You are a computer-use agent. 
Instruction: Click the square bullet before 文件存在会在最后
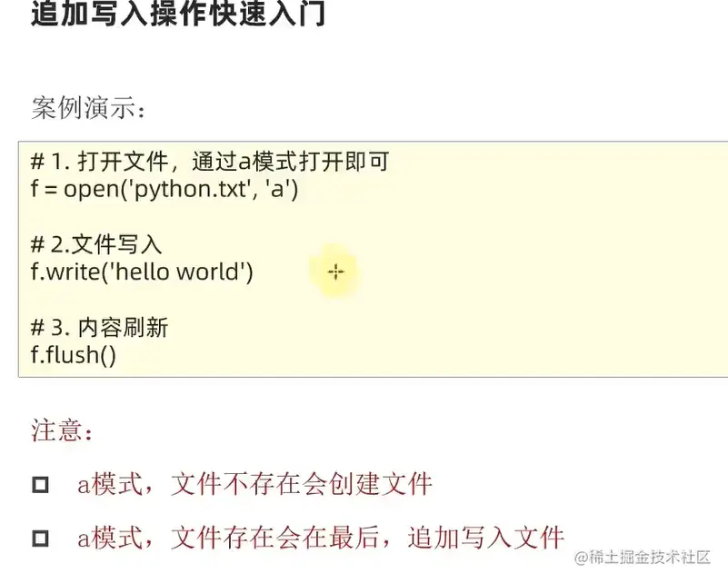click(40, 539)
